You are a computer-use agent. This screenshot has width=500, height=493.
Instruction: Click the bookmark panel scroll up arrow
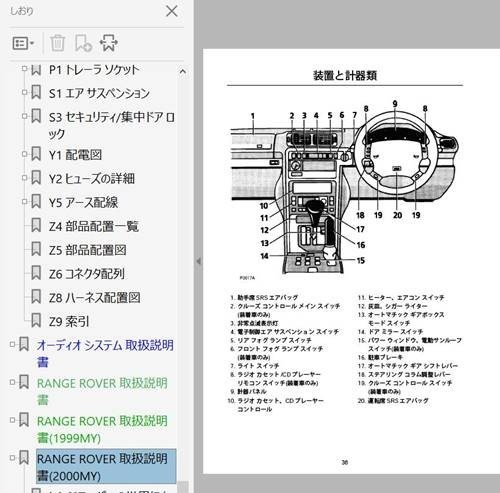tap(183, 71)
